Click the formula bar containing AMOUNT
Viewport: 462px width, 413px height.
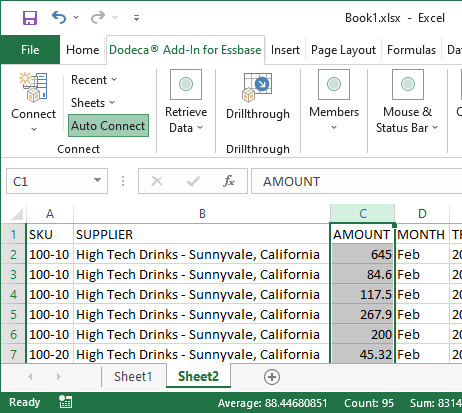[356, 181]
